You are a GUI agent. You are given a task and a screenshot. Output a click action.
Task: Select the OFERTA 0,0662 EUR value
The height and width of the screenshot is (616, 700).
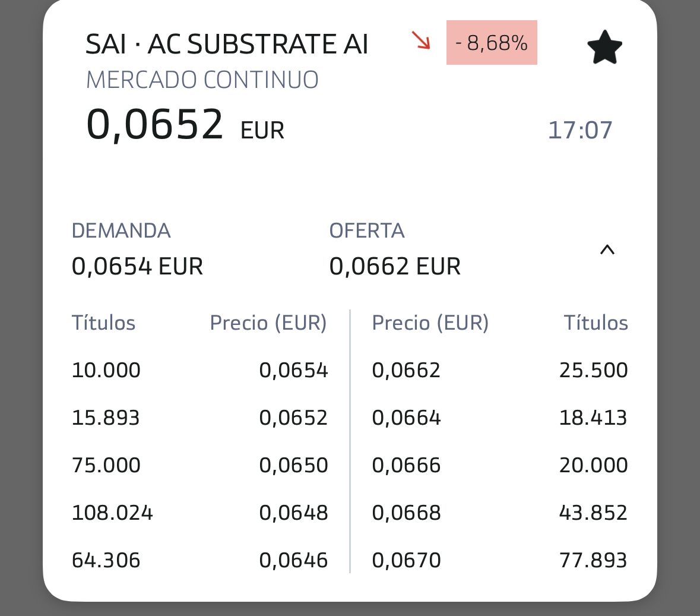(395, 267)
